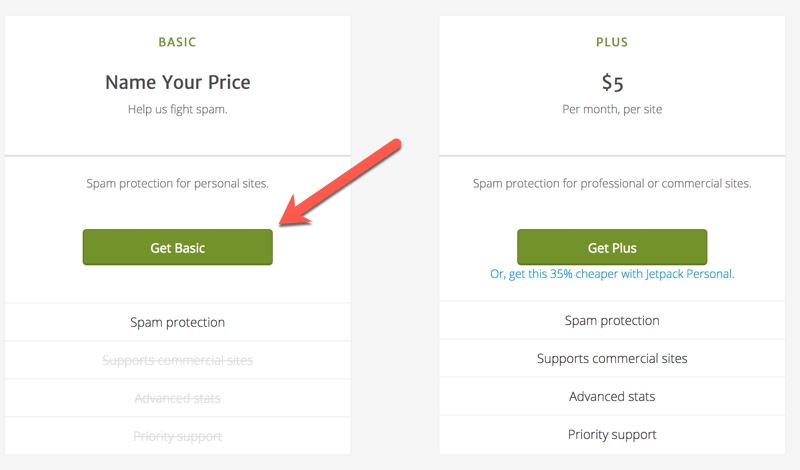This screenshot has height=470, width=800.
Task: Select crossed-out Advanced stats in Basic plan
Action: pyautogui.click(x=177, y=398)
